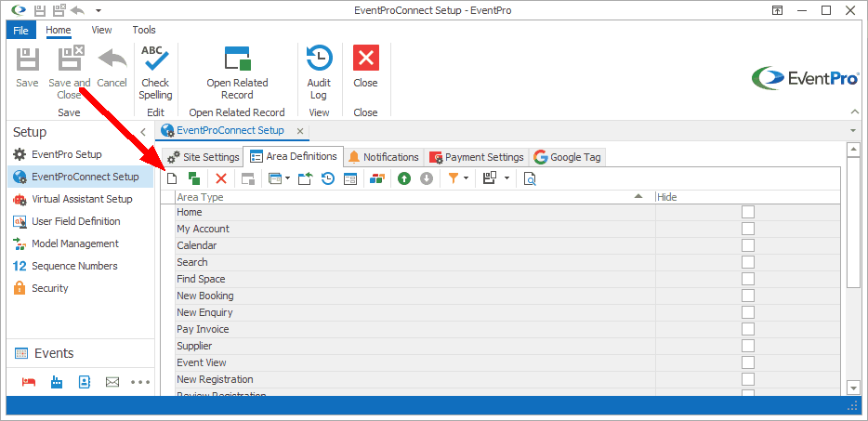
Task: Click undo arrow in quick access toolbar
Action: pos(77,10)
